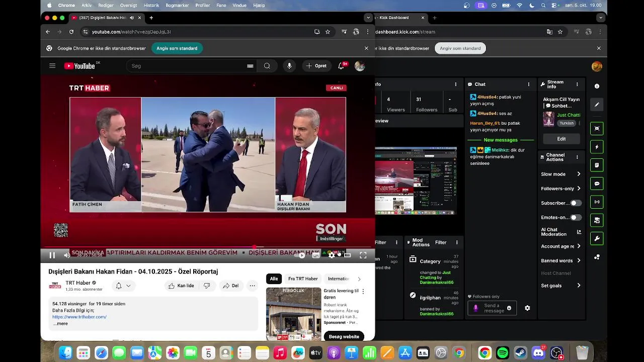Open the Profiler menu in menu bar

pos(203,5)
